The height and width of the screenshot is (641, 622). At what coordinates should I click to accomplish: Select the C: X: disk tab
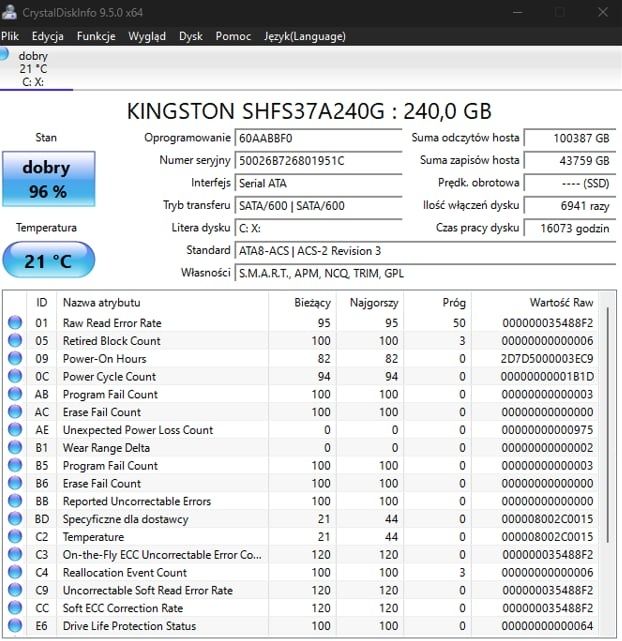click(36, 69)
